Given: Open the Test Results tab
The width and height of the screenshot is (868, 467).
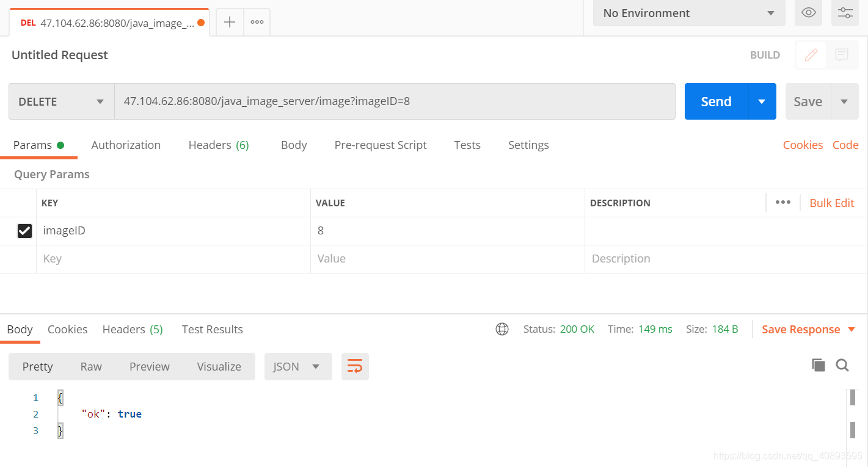Looking at the screenshot, I should tap(212, 329).
